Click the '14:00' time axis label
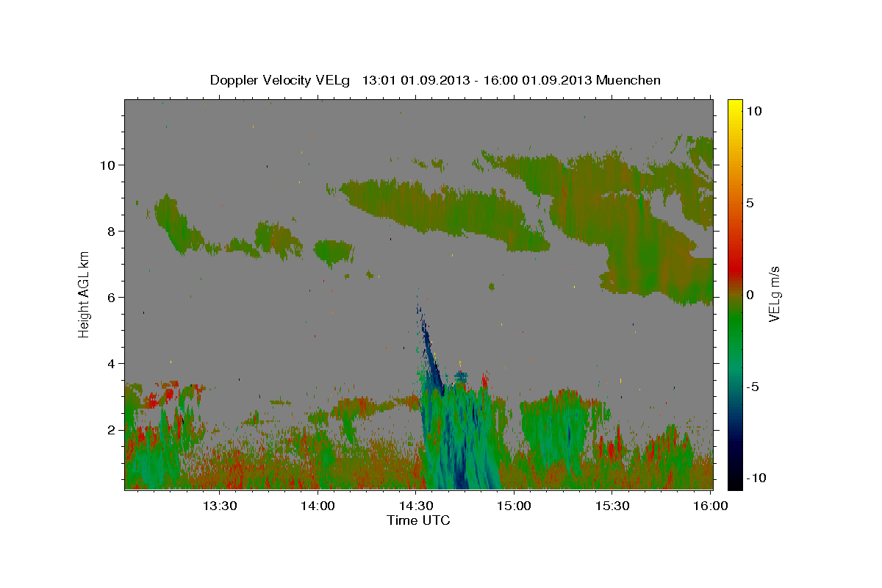Screen dimensions: 882x588 [x=318, y=506]
